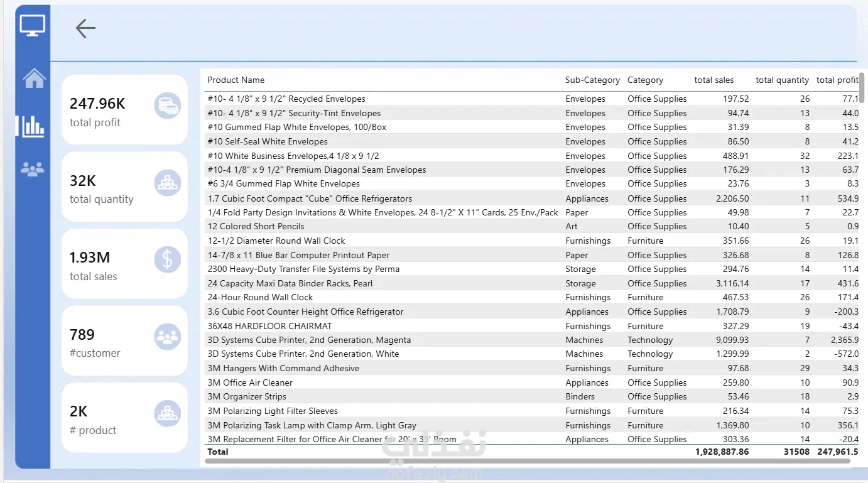The image size is (868, 483).
Task: Click the 9,099.93 total sales cell
Action: click(x=732, y=340)
